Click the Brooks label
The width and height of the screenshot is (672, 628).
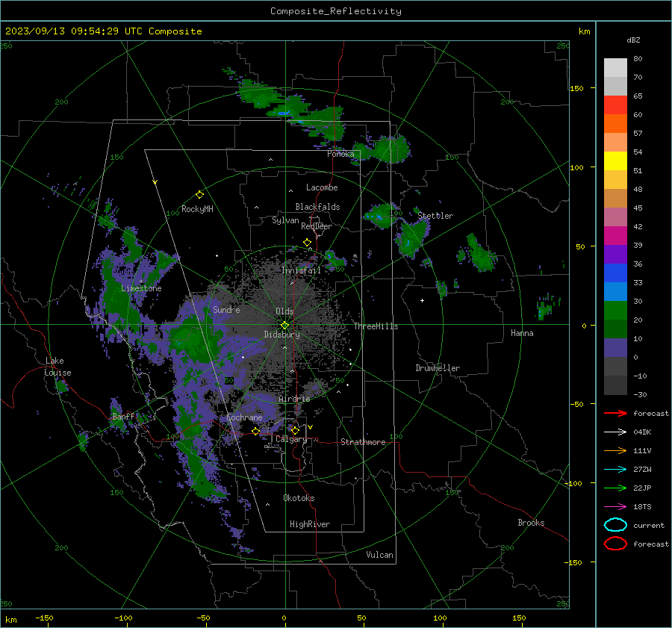tap(531, 523)
